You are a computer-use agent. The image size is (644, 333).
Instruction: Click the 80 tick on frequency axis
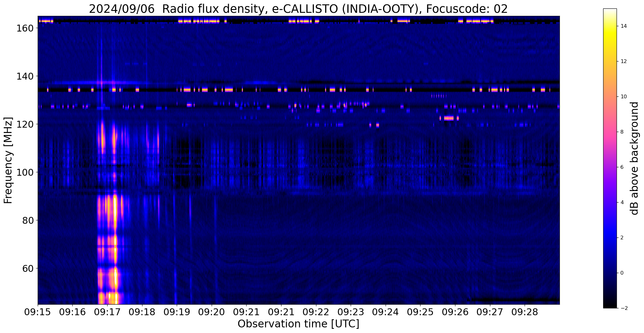pyautogui.click(x=28, y=220)
